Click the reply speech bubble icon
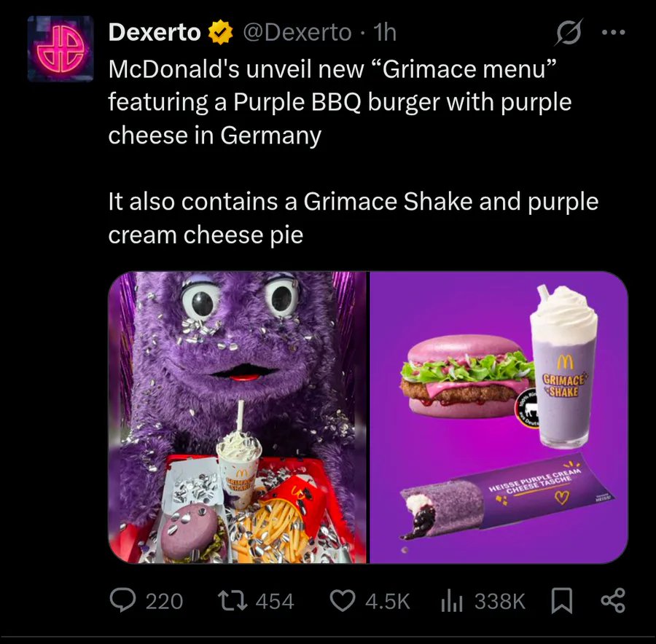656x644 pixels. coord(123,600)
